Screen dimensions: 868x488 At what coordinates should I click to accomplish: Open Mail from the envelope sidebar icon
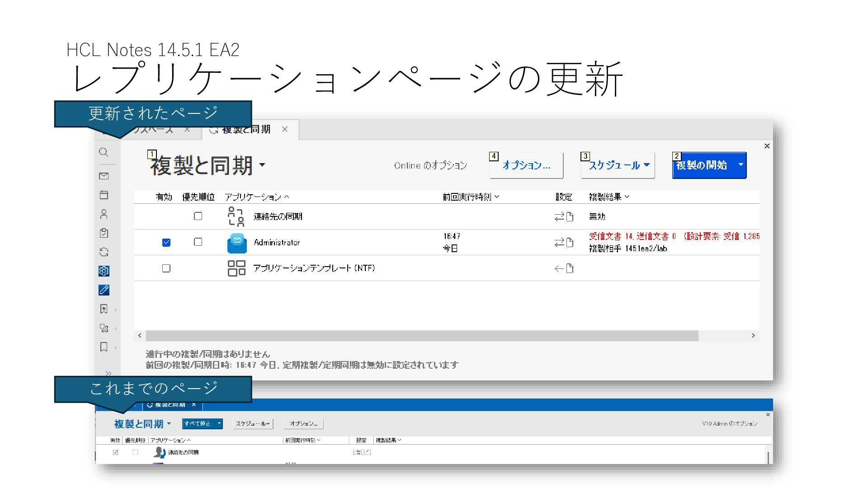[x=104, y=176]
